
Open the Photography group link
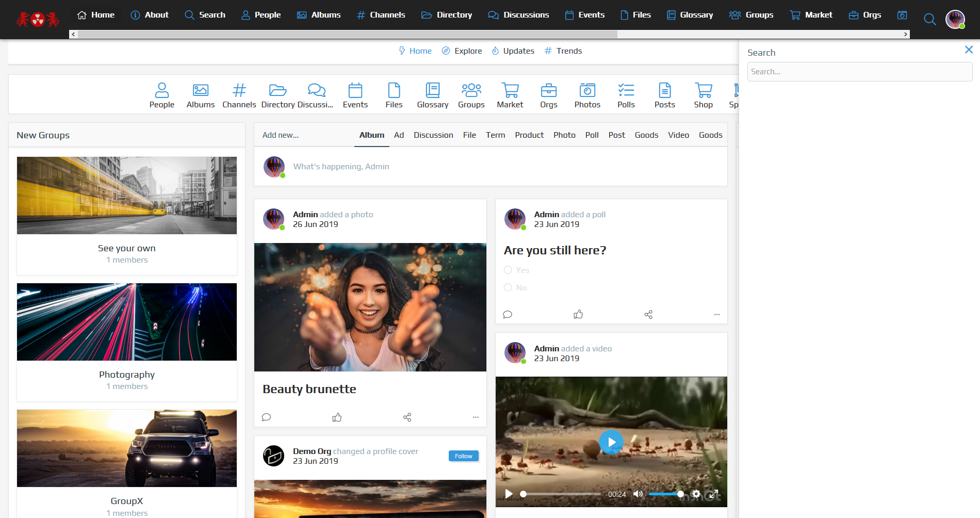pos(127,375)
